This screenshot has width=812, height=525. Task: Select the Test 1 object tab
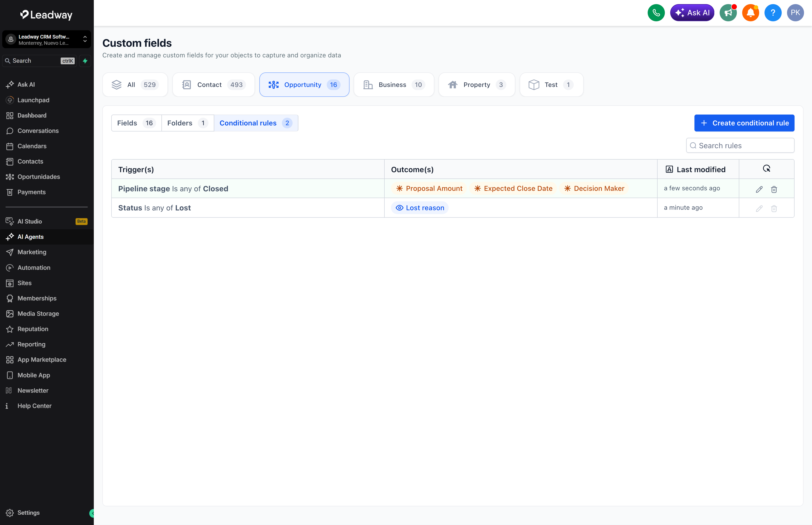click(551, 85)
